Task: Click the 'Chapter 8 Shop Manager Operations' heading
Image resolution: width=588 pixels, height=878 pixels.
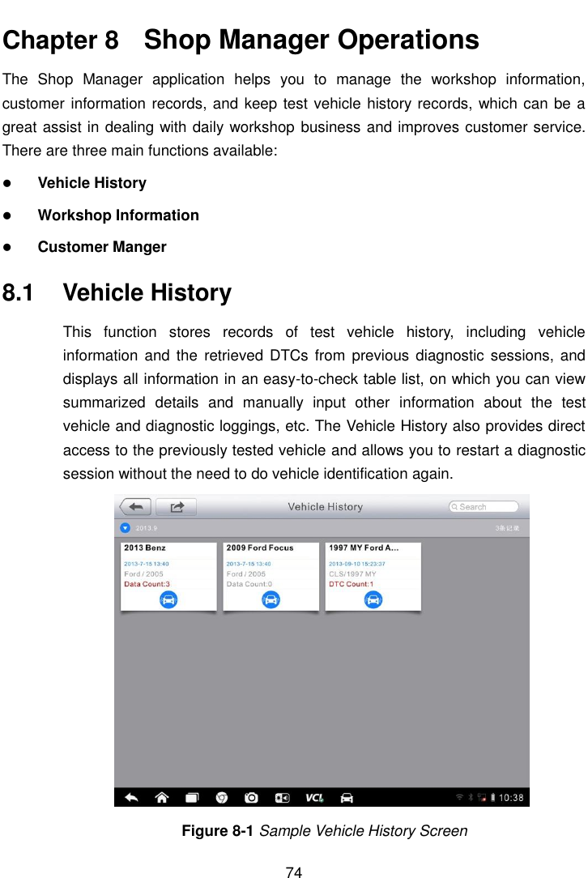Action: click(241, 40)
